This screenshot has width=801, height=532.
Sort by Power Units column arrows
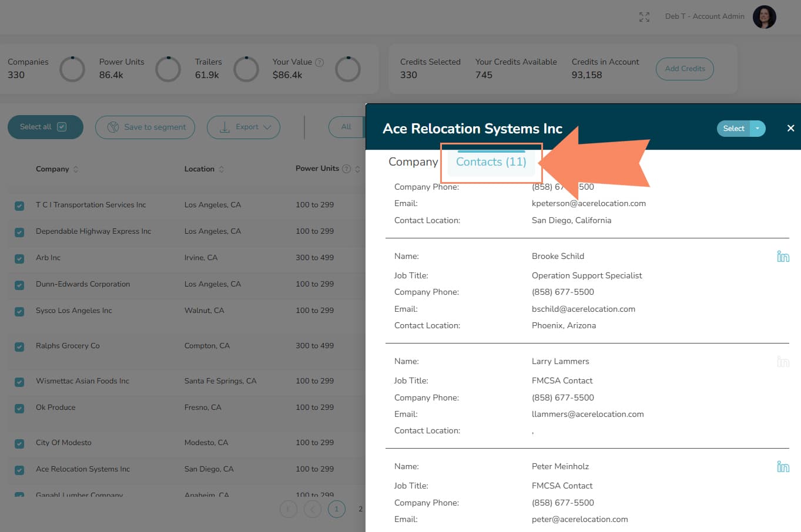[x=357, y=169]
